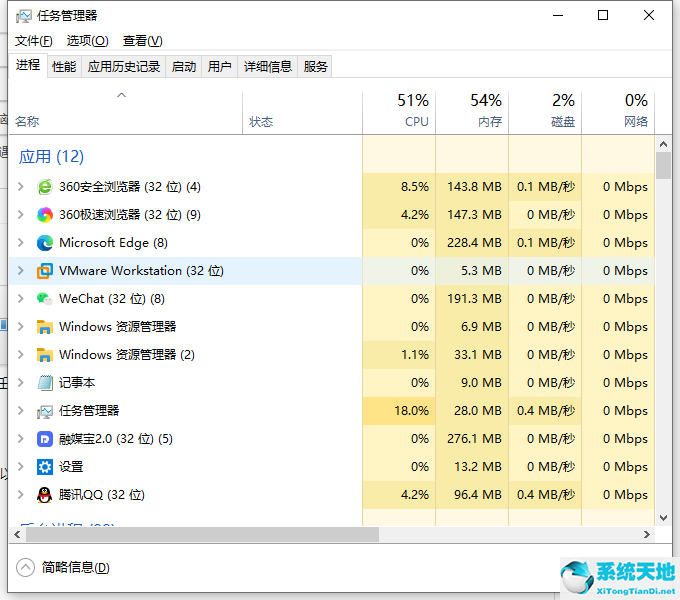Click the 9.0 MB memory cell
Image resolution: width=680 pixels, height=600 pixels.
(472, 383)
